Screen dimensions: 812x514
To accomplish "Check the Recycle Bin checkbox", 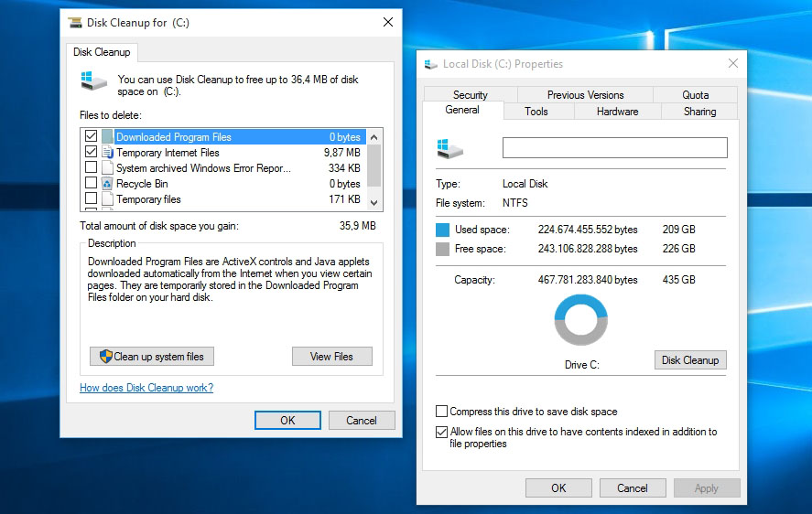I will pos(92,183).
